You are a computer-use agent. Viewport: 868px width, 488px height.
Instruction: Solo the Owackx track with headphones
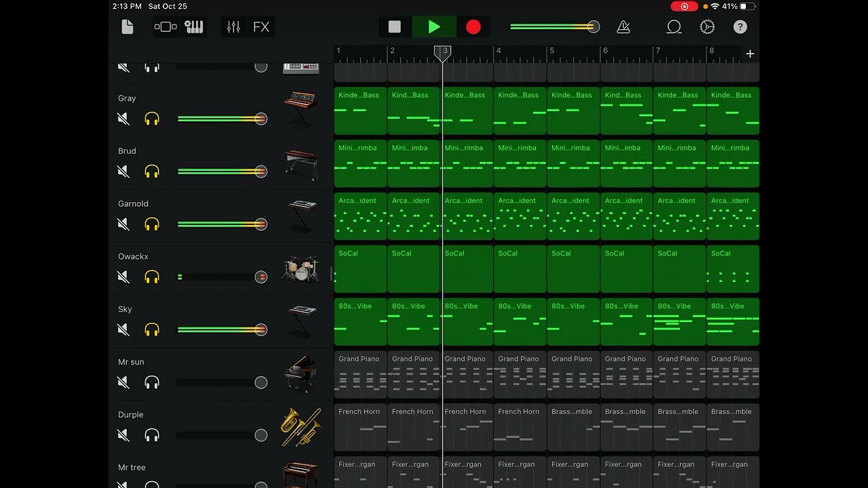(x=152, y=277)
